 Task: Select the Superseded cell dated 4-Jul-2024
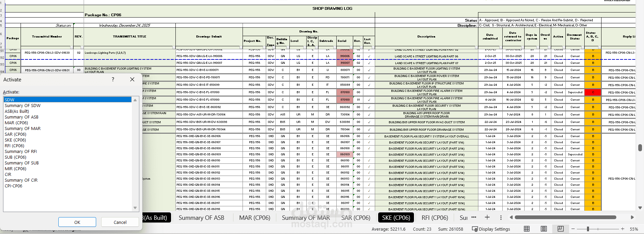tap(575, 92)
